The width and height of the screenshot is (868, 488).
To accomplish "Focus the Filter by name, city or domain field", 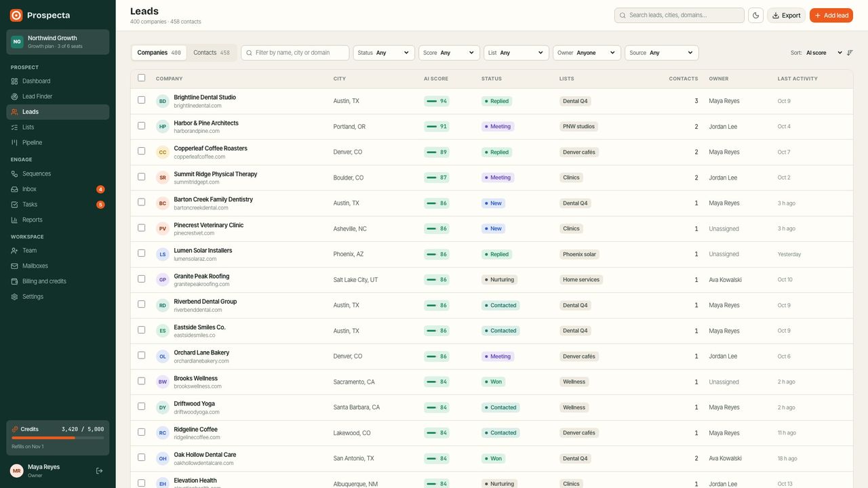I will [x=295, y=53].
